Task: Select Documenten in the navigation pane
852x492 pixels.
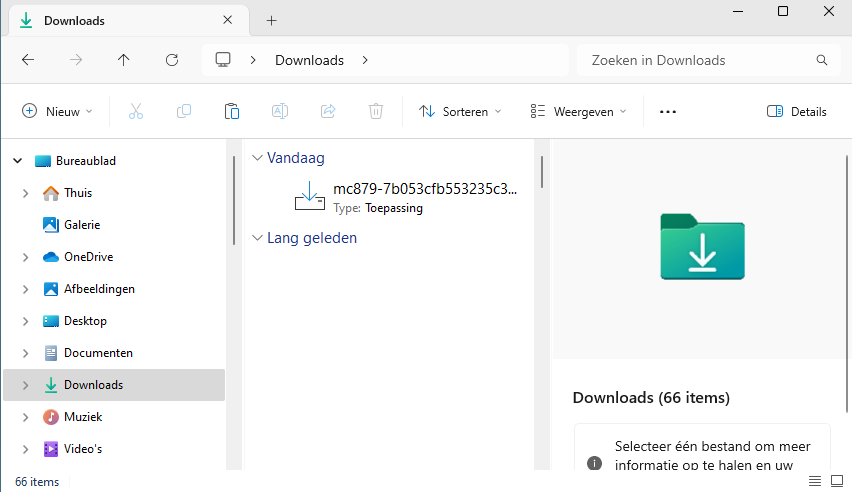Action: (98, 353)
